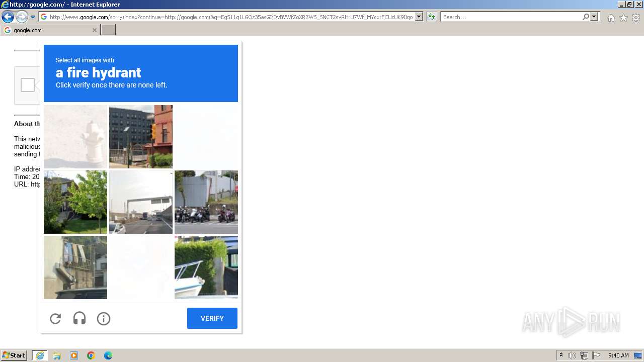Open the network tray icon
The height and width of the screenshot is (362, 644).
(584, 355)
